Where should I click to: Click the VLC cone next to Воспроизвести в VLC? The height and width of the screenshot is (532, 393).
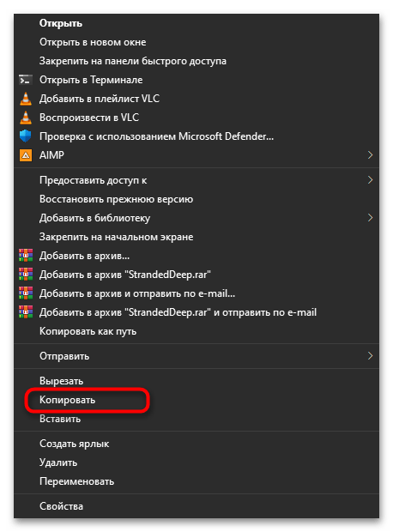coord(26,118)
